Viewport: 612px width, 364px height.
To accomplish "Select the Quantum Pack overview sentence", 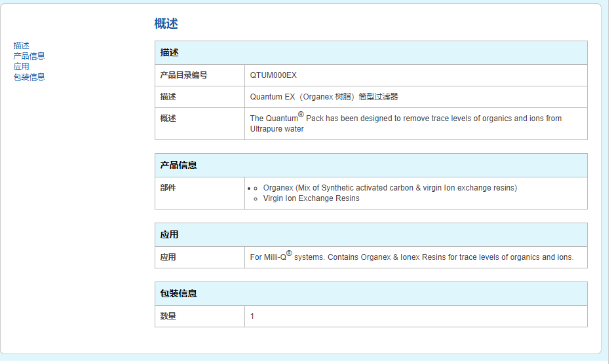I will point(406,123).
